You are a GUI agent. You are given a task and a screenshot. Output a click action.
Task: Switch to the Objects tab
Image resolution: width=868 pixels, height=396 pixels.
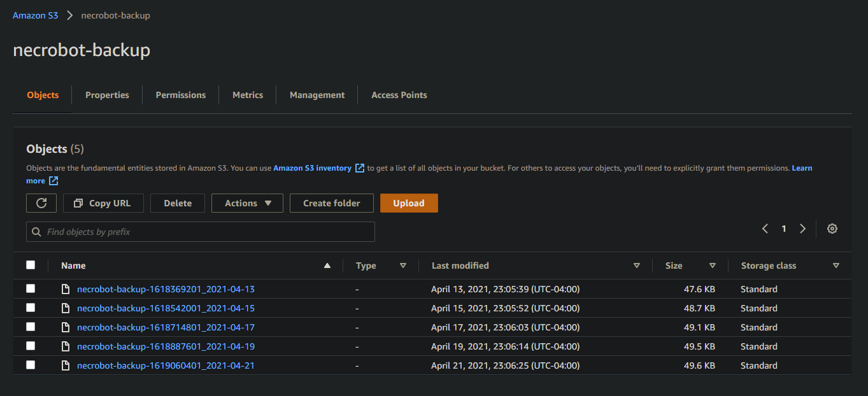click(43, 95)
